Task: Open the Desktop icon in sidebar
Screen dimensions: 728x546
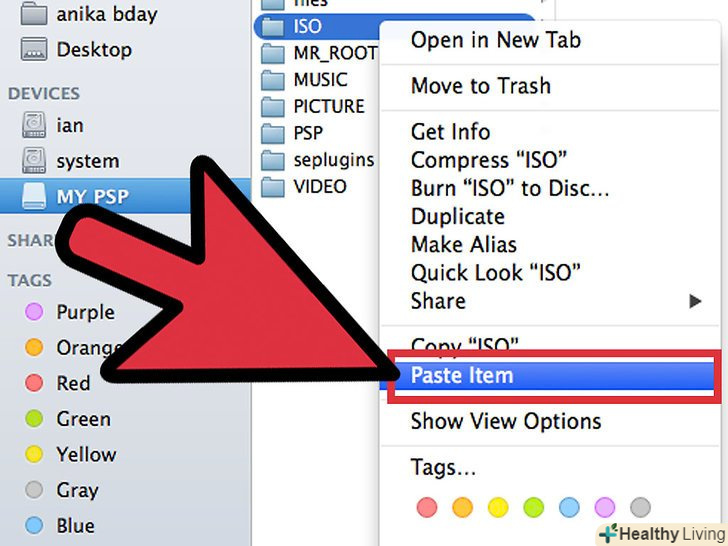Action: pos(33,49)
